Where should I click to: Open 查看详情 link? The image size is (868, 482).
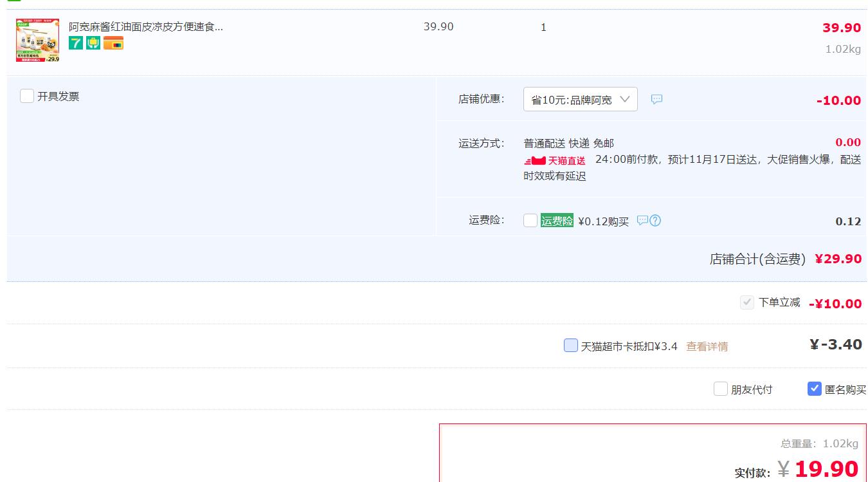[x=707, y=346]
